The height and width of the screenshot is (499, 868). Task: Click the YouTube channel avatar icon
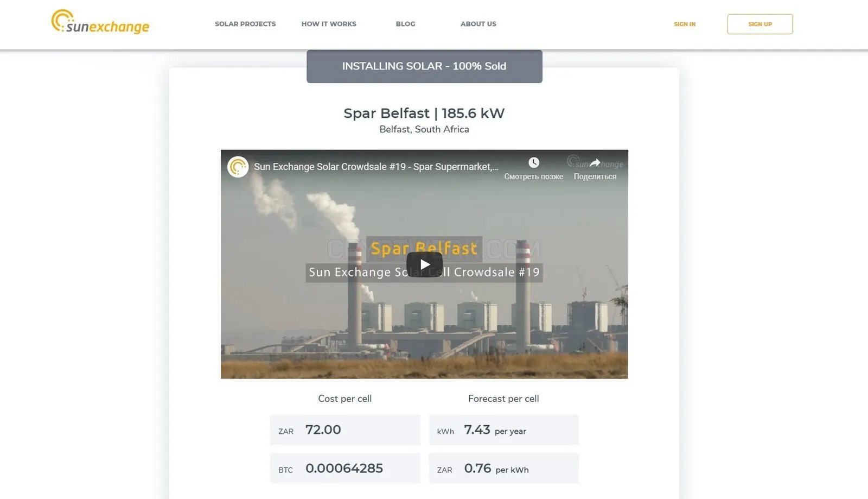[x=238, y=167]
